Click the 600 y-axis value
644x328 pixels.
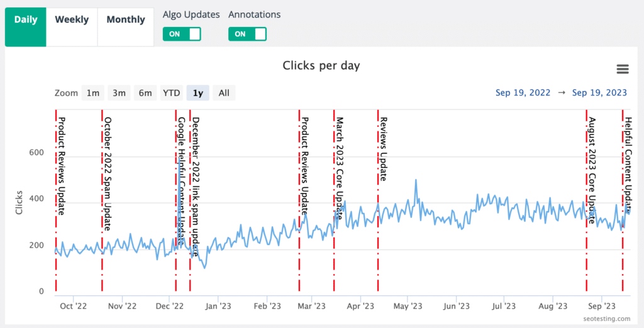click(x=36, y=152)
